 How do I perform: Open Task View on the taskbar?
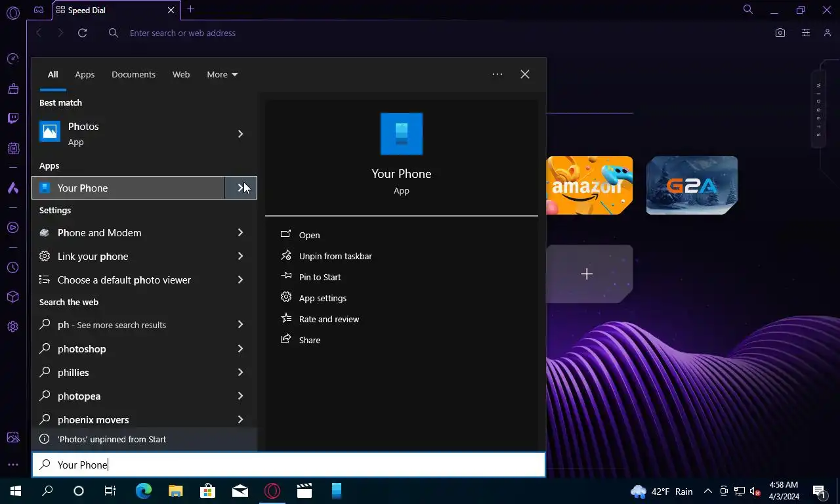[110, 491]
